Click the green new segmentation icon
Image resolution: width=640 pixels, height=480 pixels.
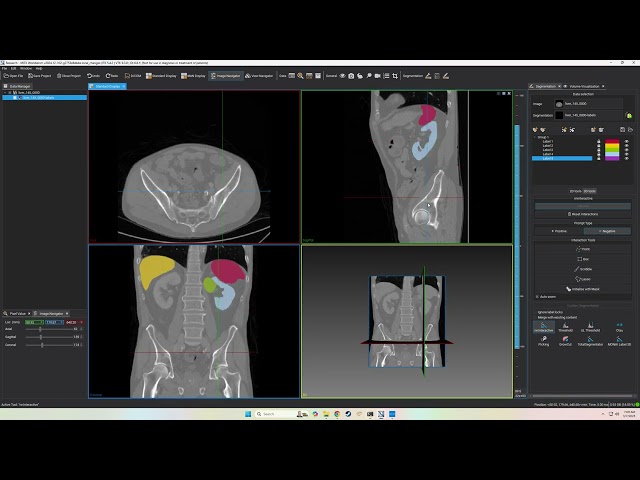pyautogui.click(x=629, y=116)
